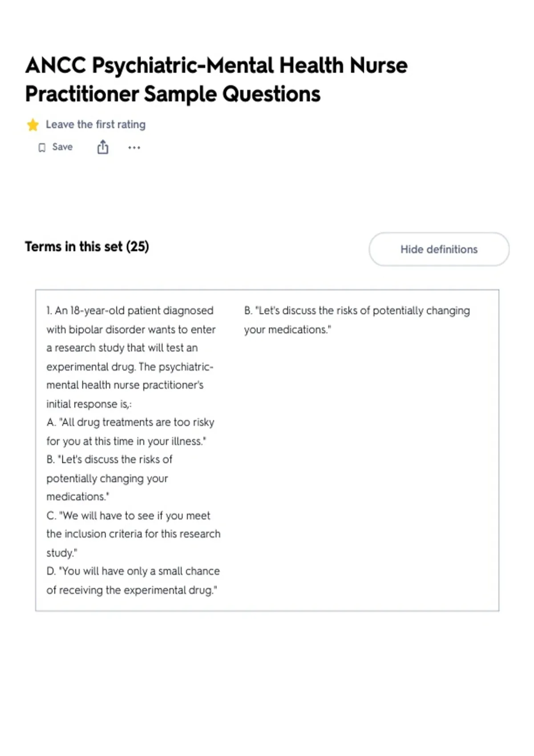The image size is (534, 756).
Task: Select option A 'All drug treatments are too risky'
Action: (130, 431)
